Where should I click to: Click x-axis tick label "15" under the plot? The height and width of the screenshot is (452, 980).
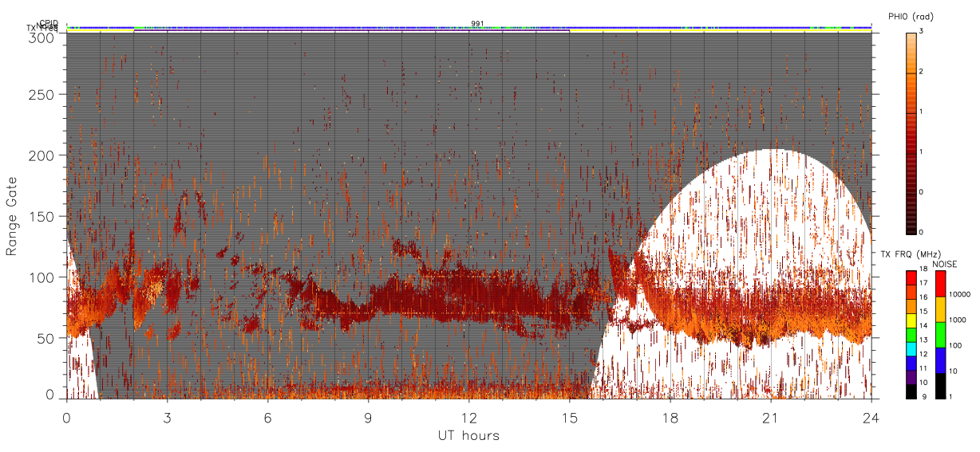tap(570, 417)
